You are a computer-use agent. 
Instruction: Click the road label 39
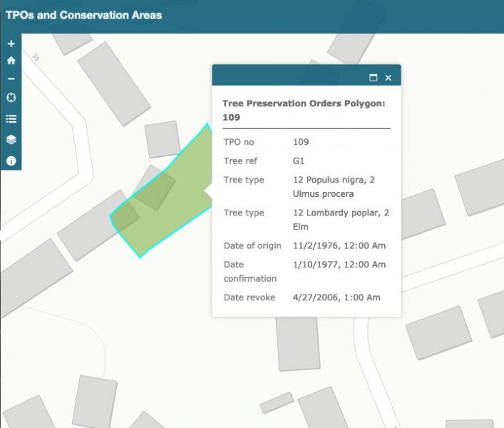pyautogui.click(x=35, y=58)
